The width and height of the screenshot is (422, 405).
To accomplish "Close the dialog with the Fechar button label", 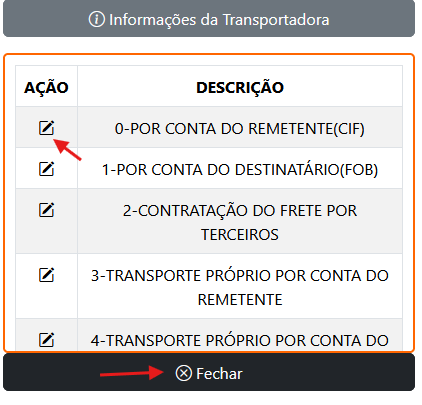I will [219, 373].
